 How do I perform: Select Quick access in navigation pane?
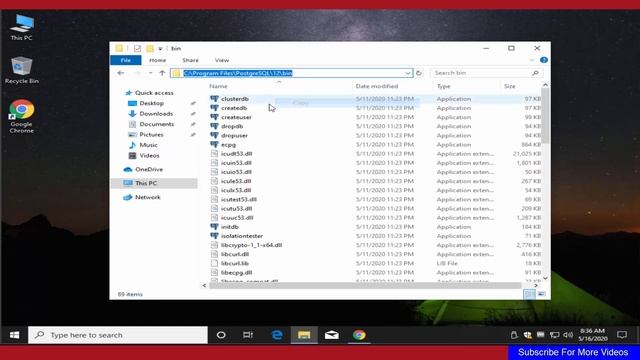pos(154,93)
